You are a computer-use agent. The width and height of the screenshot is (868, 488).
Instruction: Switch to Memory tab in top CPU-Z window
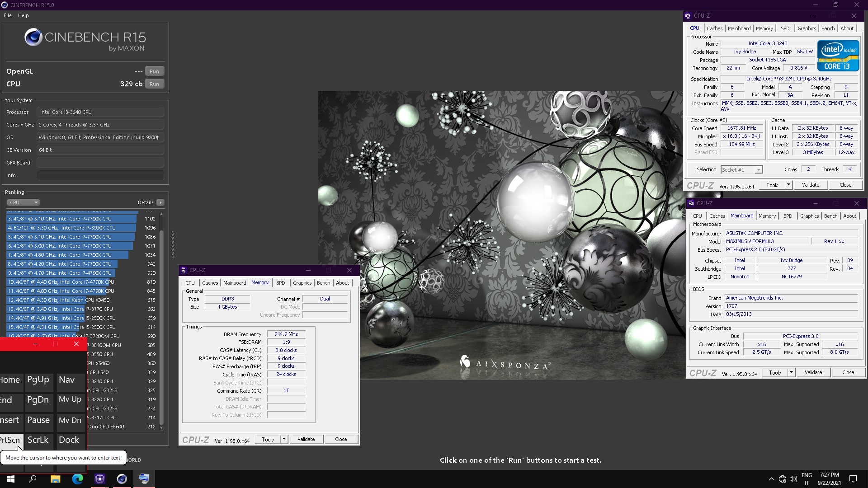click(764, 28)
